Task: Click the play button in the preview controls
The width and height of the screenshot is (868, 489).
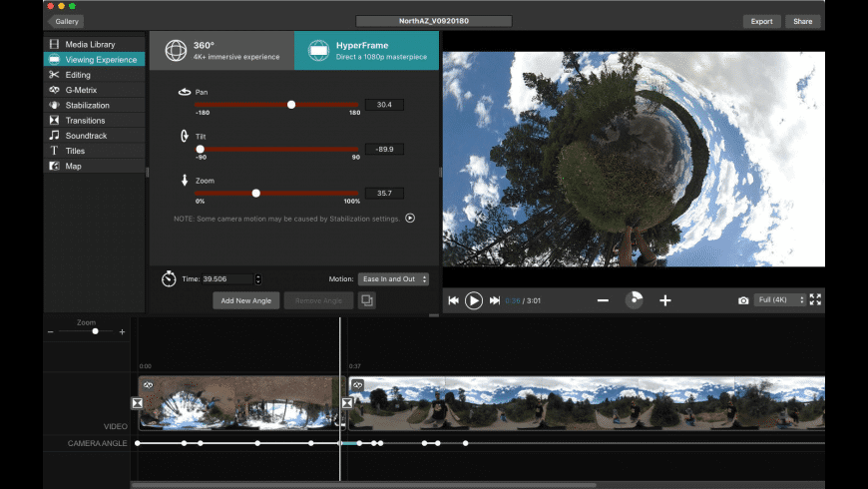Action: [x=474, y=300]
